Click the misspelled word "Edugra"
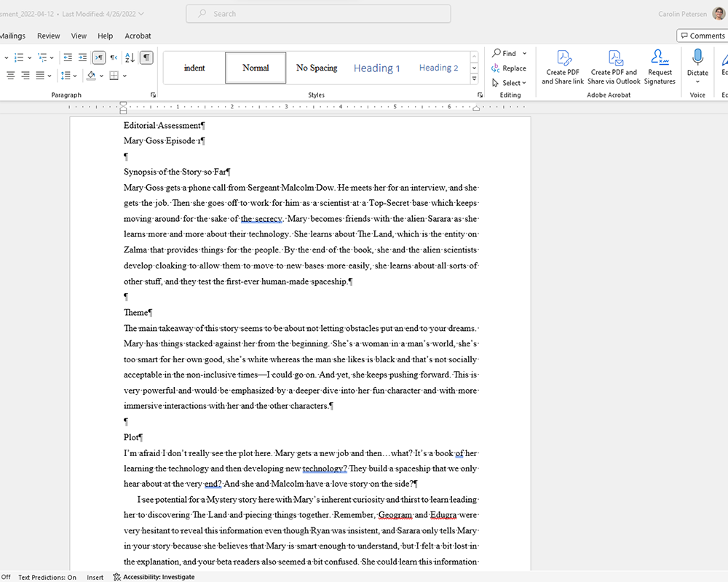The image size is (728, 582). (x=443, y=514)
